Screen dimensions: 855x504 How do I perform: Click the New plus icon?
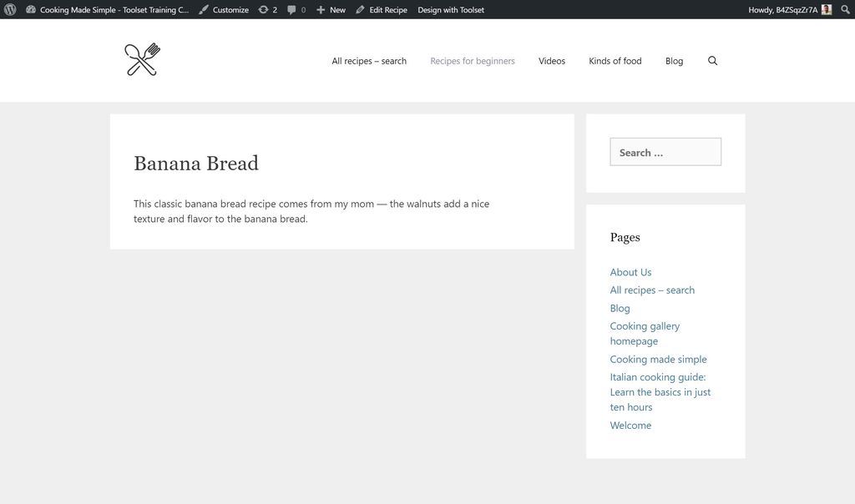tap(321, 10)
